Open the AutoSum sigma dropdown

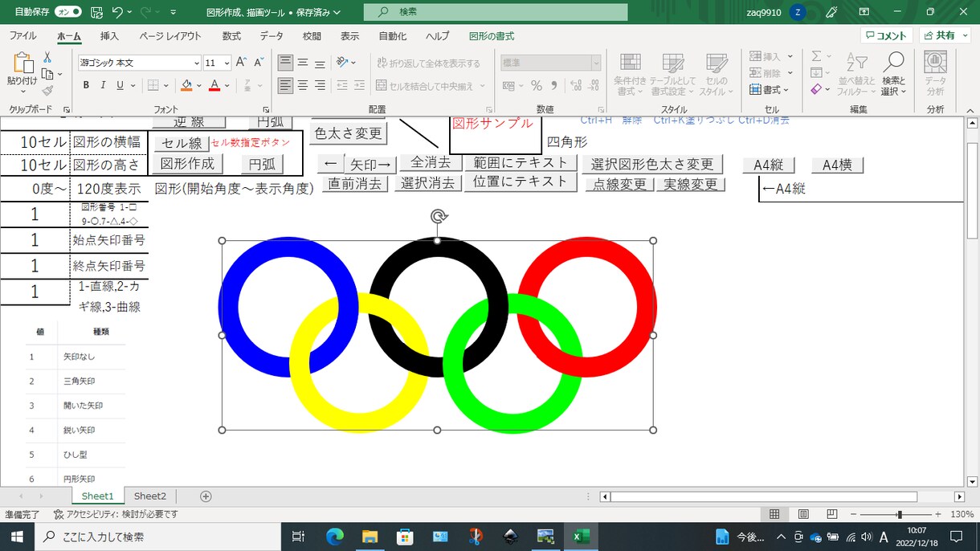[x=830, y=56]
